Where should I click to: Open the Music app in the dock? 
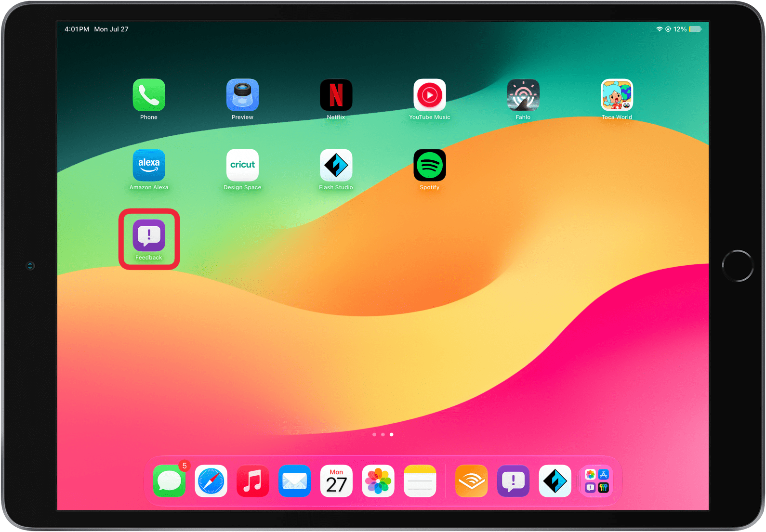tap(253, 481)
